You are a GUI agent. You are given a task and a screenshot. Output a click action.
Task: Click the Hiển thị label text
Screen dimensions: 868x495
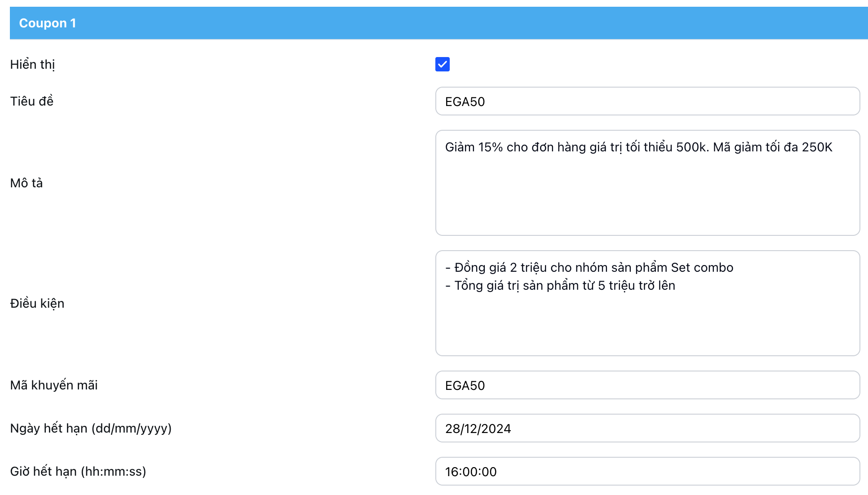(x=32, y=65)
